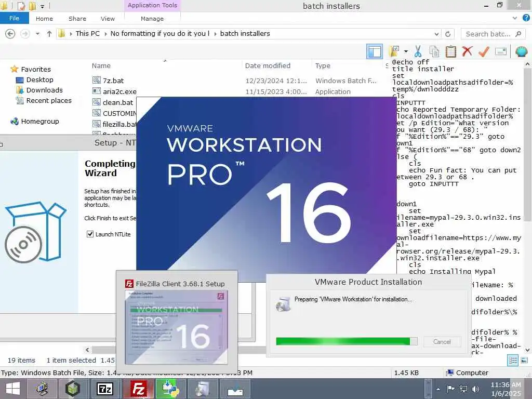Screen dimensions: 532x399
Task: Expand chevron before This PC breadcrumb
Action: tap(71, 34)
